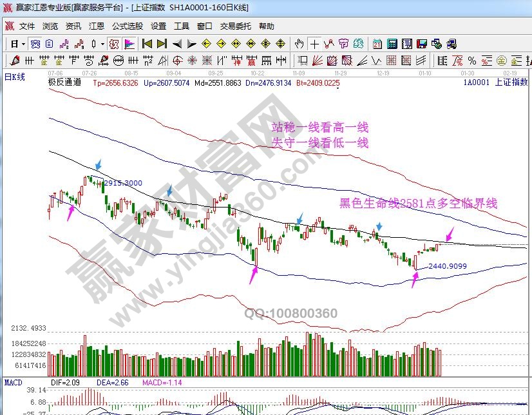The width and height of the screenshot is (532, 415).
Task: Select the percent sign tool
Action: [471, 61]
